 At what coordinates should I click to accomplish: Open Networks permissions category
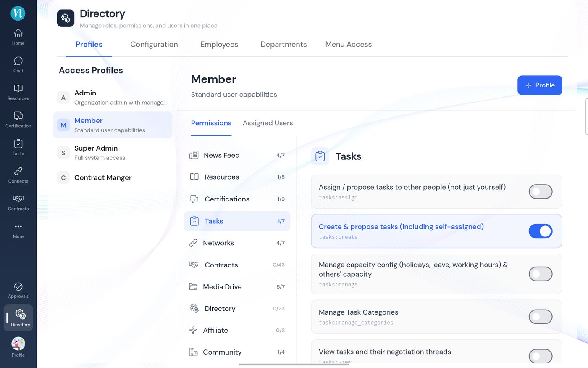[237, 243]
